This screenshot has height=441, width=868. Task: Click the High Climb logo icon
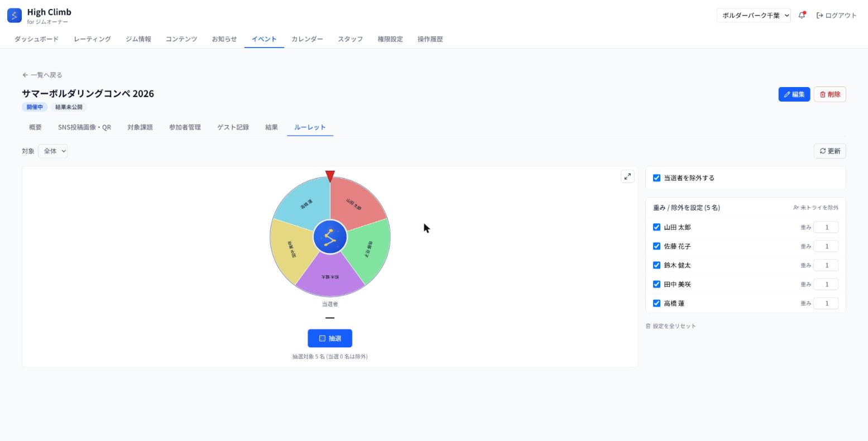[x=15, y=15]
